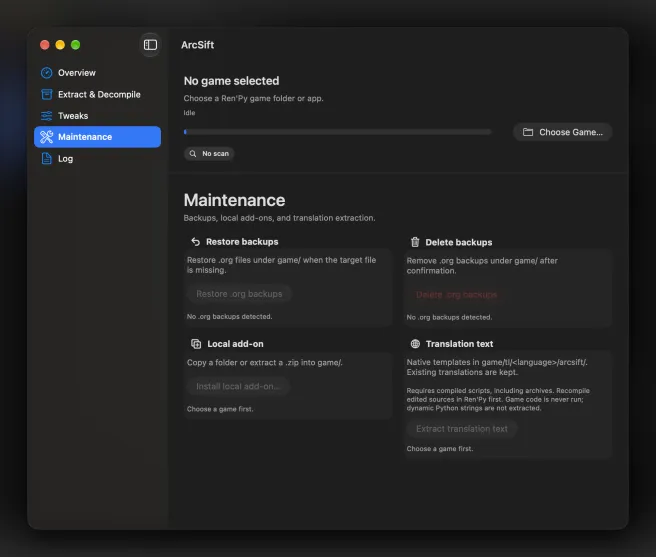The width and height of the screenshot is (656, 557).
Task: Click the Translation text section title
Action: point(459,344)
